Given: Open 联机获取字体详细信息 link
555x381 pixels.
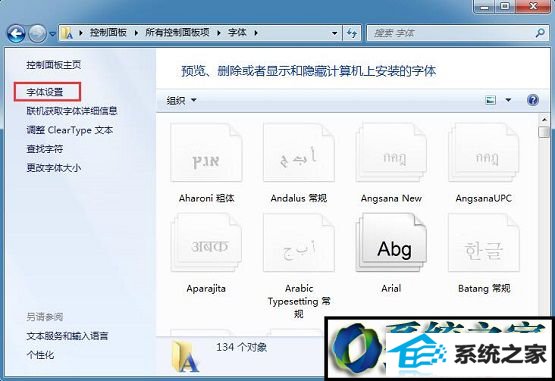Looking at the screenshot, I should pos(72,111).
